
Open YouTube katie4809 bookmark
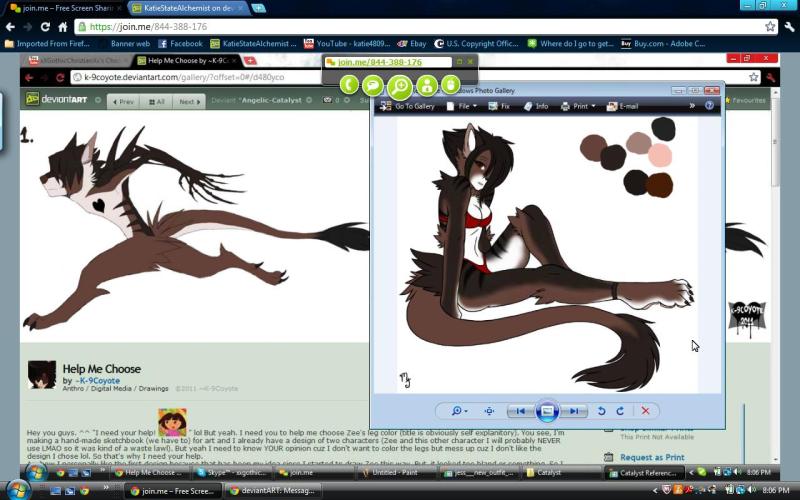(x=347, y=44)
